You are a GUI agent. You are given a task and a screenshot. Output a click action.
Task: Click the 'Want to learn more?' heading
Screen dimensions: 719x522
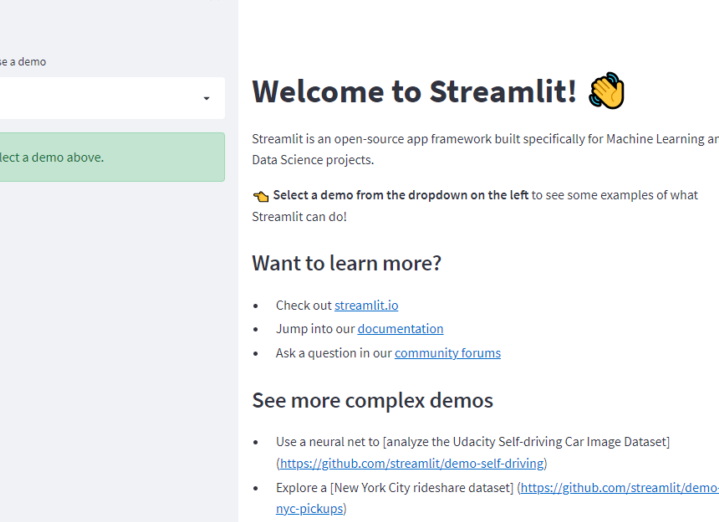pos(346,263)
